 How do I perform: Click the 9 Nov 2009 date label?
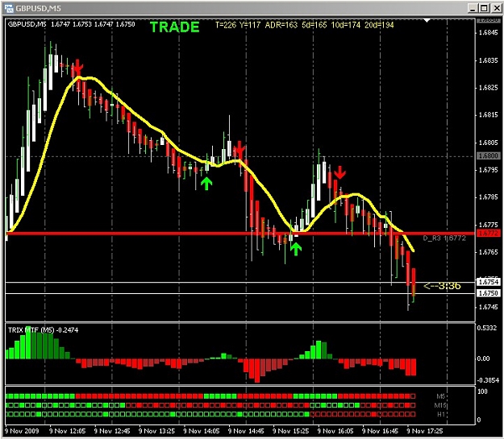coord(22,431)
